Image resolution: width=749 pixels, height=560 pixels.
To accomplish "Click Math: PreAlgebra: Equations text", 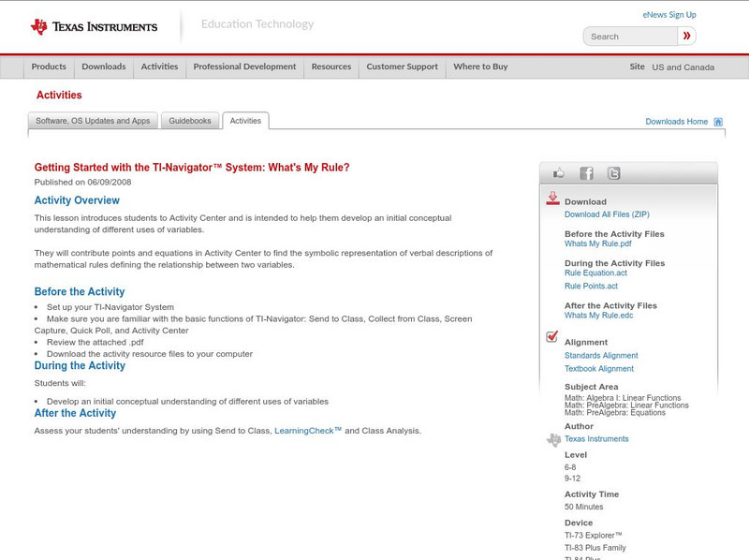I will point(615,412).
